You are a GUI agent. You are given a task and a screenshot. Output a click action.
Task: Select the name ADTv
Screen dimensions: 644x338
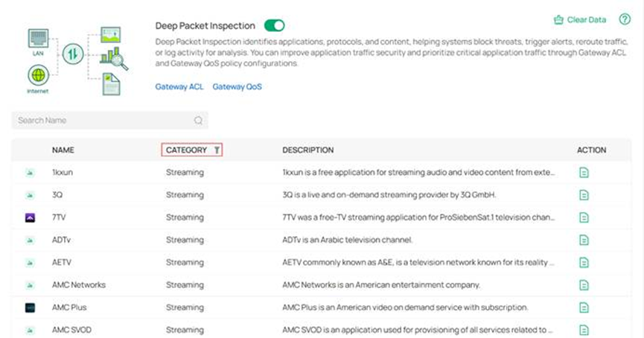coord(61,240)
